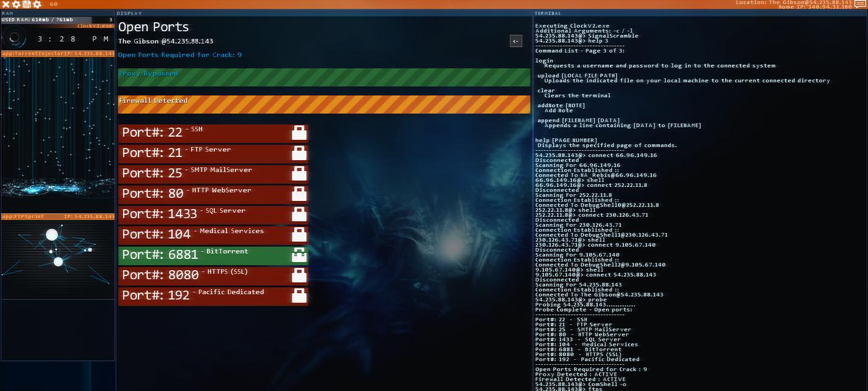Click the lock icon on Port 25 SMTP MailServer
The image size is (868, 391).
coord(299,174)
